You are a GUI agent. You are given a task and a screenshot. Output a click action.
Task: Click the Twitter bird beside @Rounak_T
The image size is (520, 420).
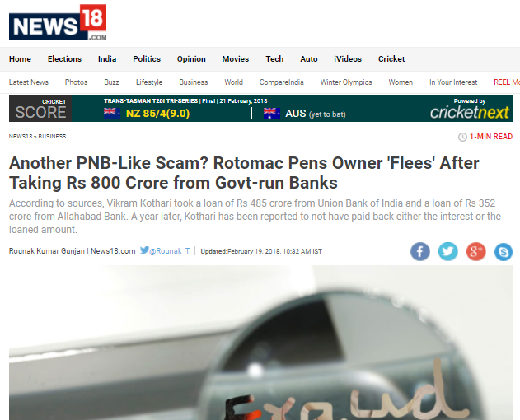pyautogui.click(x=144, y=250)
